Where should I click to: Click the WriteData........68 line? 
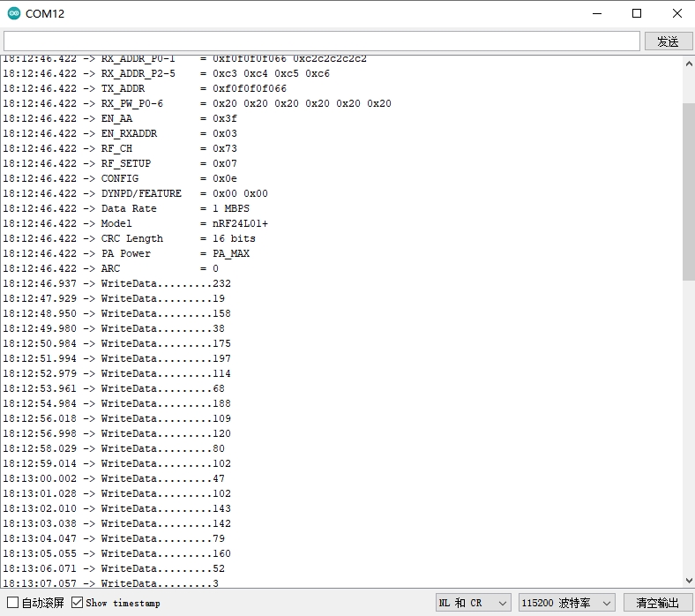coord(114,388)
